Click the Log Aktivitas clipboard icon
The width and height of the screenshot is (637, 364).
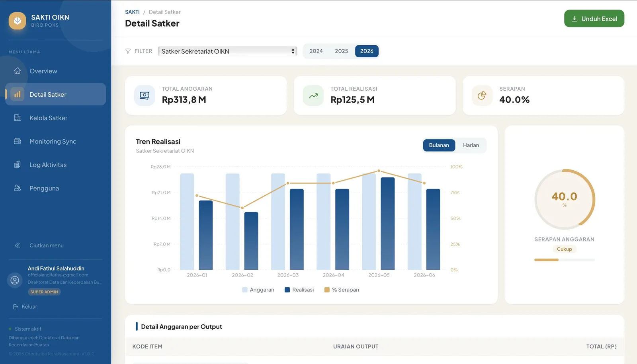click(17, 165)
